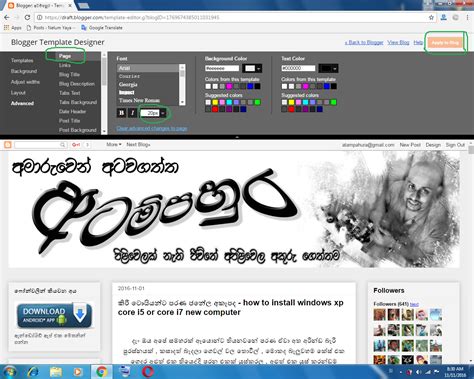Pick yellow suggested background color
474x379 pixels.
point(215,102)
